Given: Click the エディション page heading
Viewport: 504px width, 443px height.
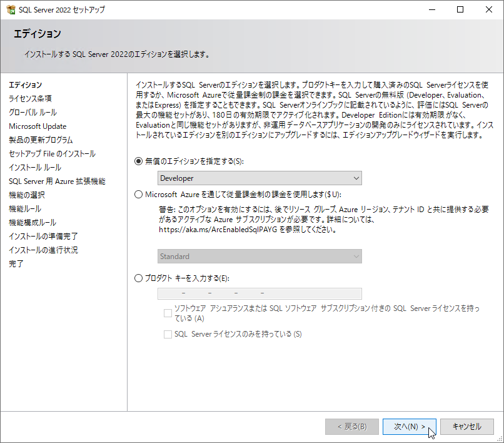Looking at the screenshot, I should tap(38, 34).
